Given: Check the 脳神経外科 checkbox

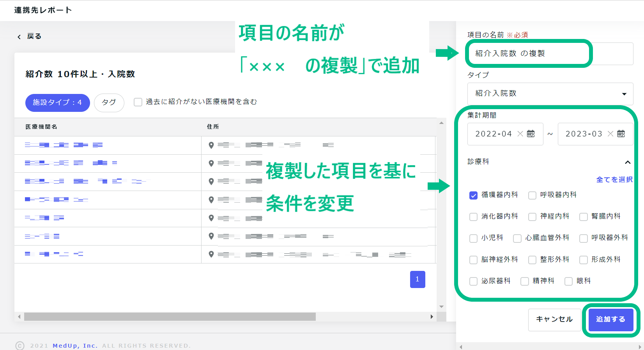Looking at the screenshot, I should (473, 260).
